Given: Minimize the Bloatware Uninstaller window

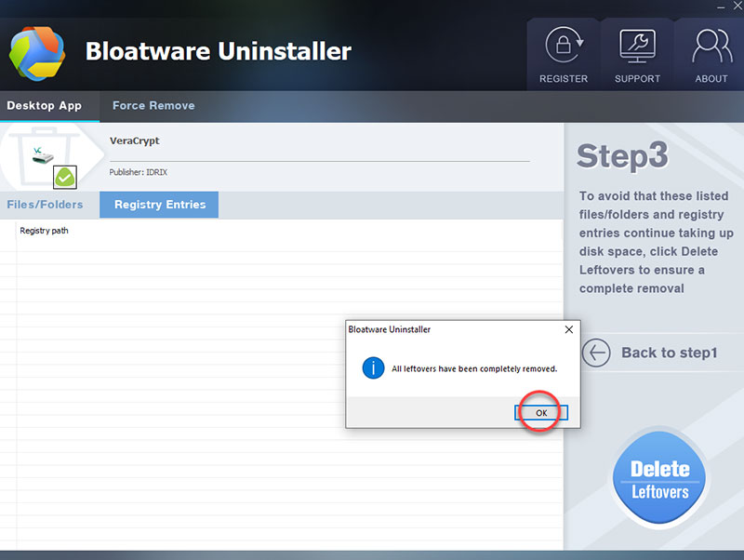Looking at the screenshot, I should (x=721, y=7).
